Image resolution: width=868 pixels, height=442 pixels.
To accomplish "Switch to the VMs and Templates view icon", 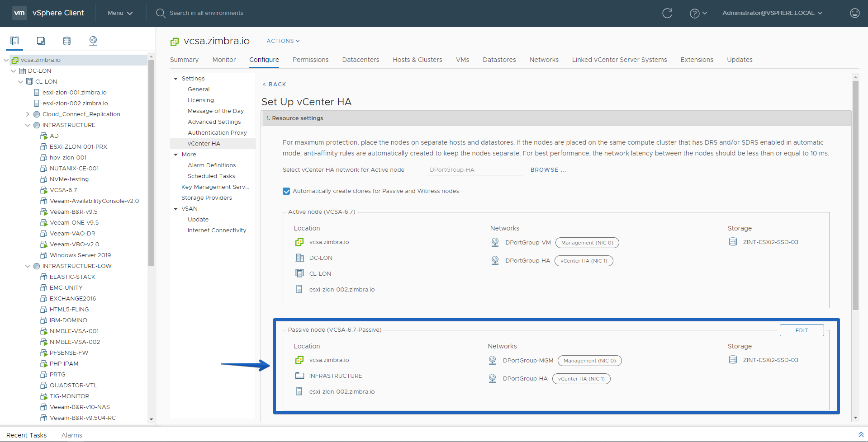I will coord(41,41).
